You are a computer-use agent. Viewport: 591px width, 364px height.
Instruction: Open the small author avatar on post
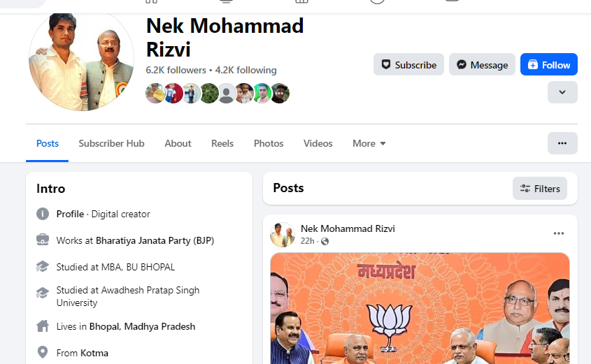coord(283,235)
